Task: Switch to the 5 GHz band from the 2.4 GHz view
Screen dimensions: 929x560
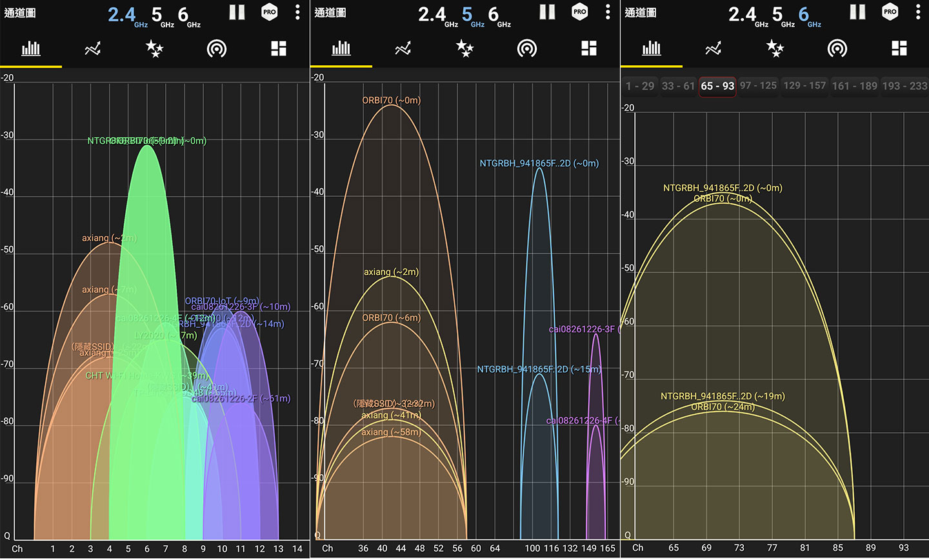Action: (163, 16)
